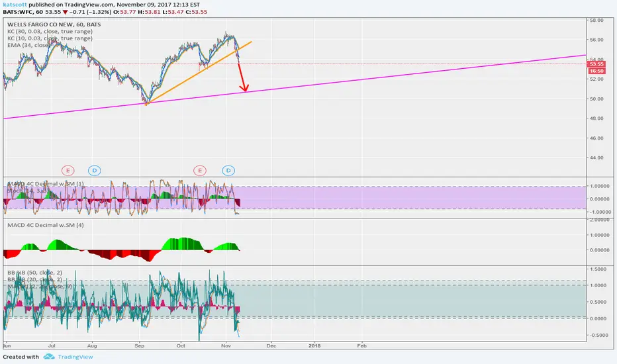
Task: Click the 48.00 price axis label
Action: coord(596,118)
